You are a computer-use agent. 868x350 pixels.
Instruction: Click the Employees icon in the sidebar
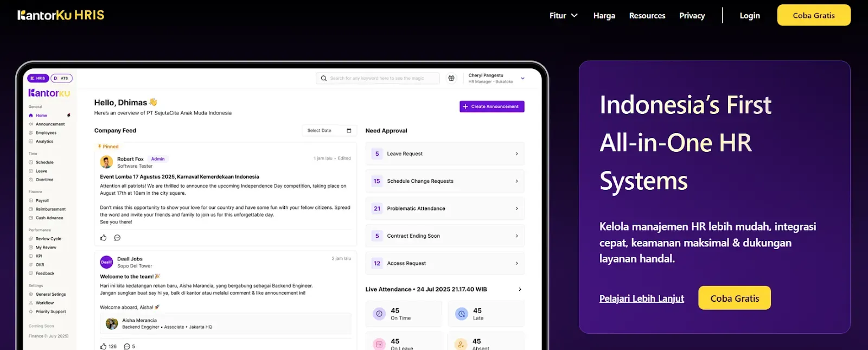(x=31, y=133)
